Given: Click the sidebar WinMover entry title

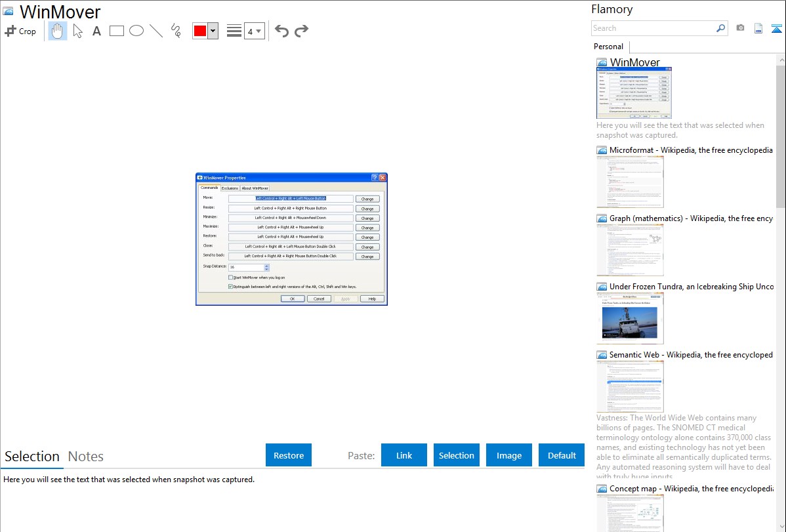Looking at the screenshot, I should tap(634, 62).
